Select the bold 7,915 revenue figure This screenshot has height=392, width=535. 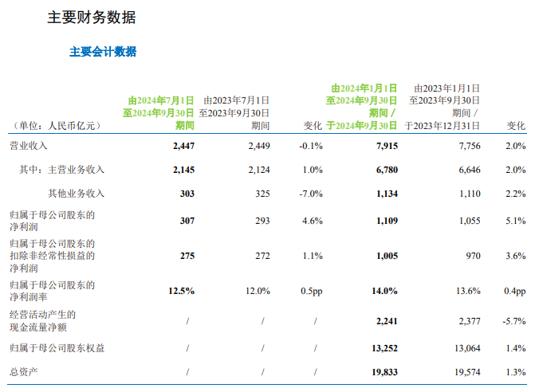[x=386, y=146]
